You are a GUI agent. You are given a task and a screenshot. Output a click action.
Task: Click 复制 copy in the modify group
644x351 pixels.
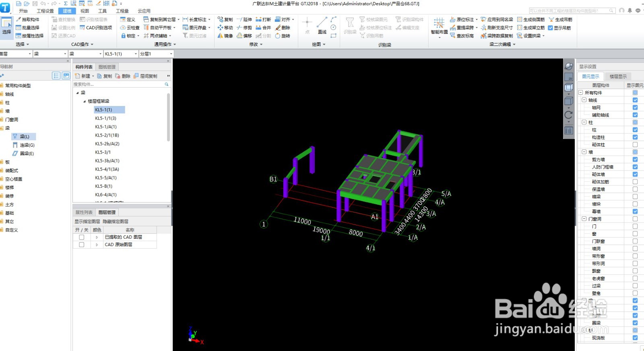(x=225, y=19)
